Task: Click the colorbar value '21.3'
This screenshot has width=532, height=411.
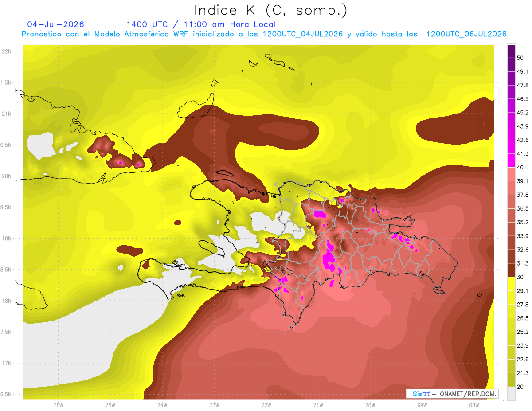Action: 522,373
